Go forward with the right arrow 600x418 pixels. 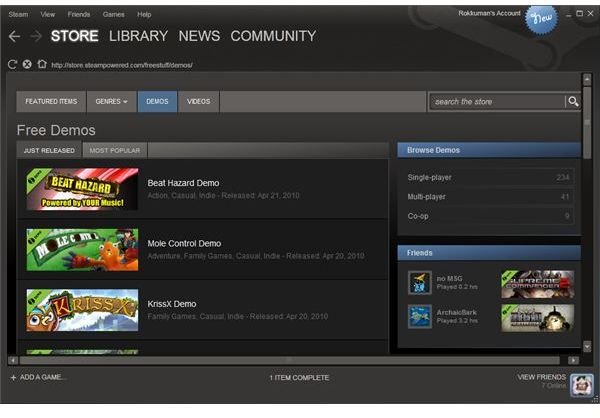coord(36,36)
